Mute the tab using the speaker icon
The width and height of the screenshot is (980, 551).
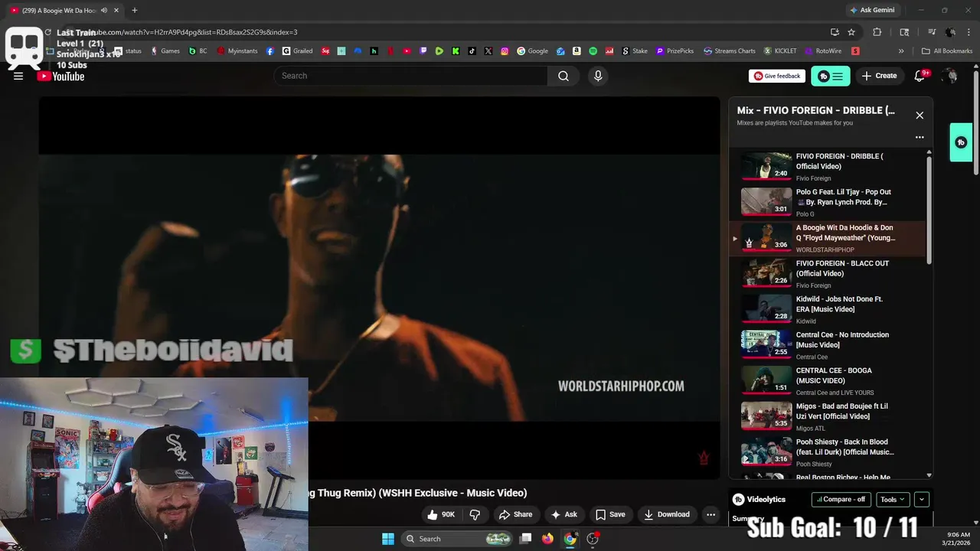click(x=104, y=10)
